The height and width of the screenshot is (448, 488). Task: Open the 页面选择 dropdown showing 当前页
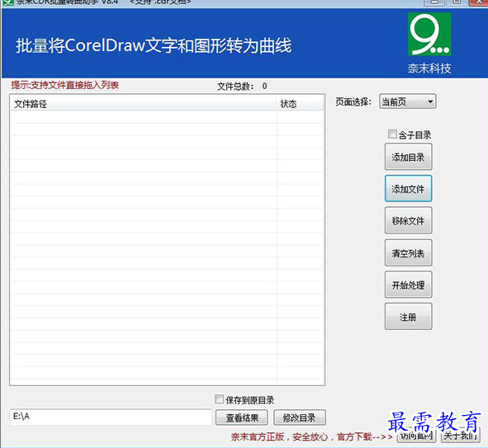tap(408, 101)
